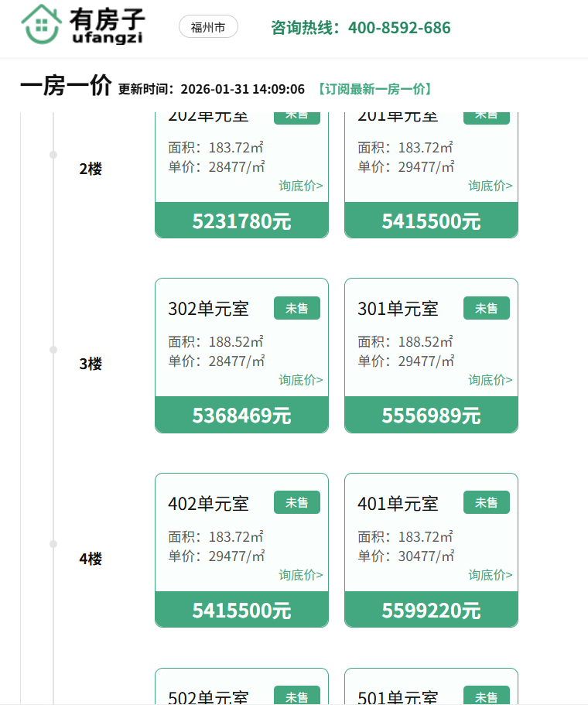Click the 咨询热线 400-8592-686 phone number

point(361,28)
